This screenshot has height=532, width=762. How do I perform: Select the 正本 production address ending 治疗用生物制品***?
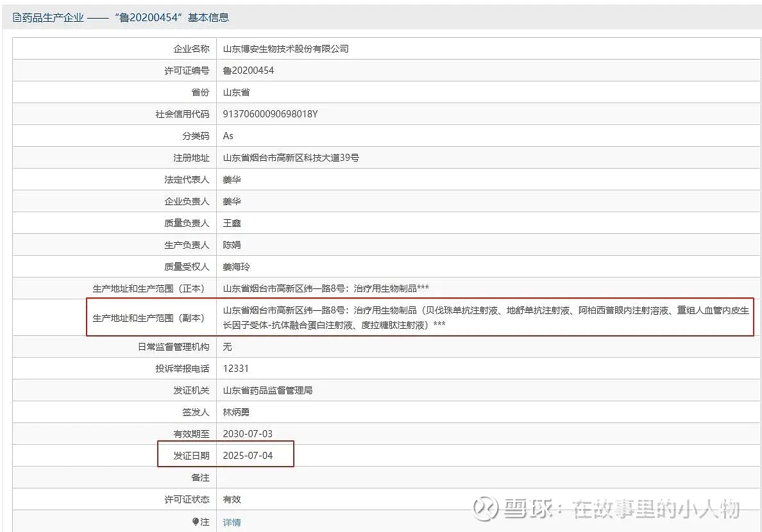click(326, 288)
